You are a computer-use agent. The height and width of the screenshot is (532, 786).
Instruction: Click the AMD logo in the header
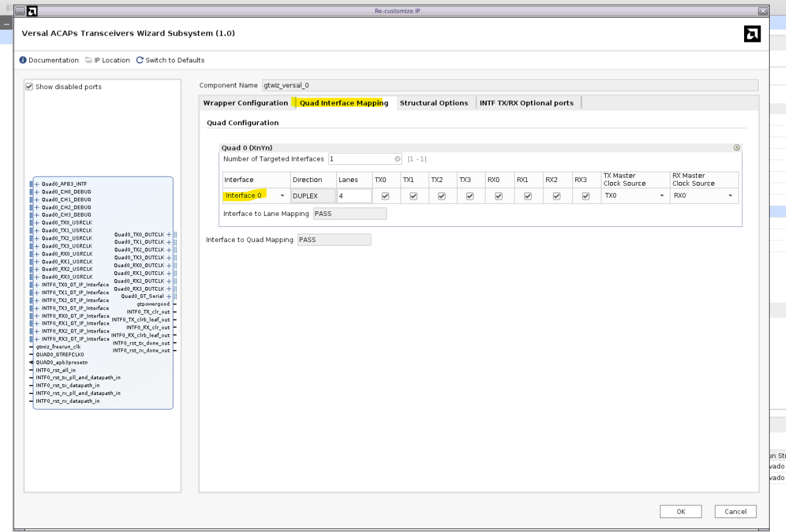coord(752,34)
